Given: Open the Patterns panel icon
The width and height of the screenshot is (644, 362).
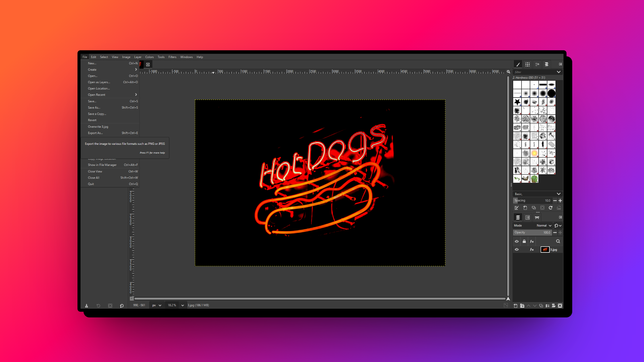Looking at the screenshot, I should 528,64.
